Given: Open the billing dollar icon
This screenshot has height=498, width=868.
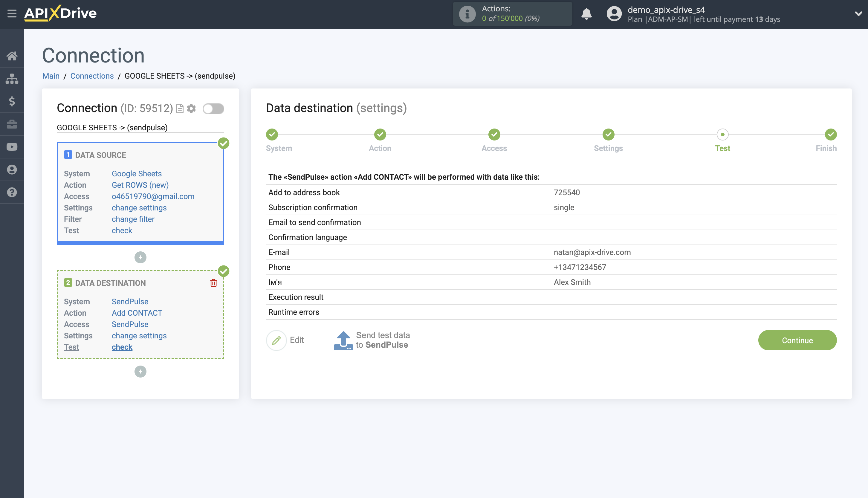Looking at the screenshot, I should tap(12, 101).
